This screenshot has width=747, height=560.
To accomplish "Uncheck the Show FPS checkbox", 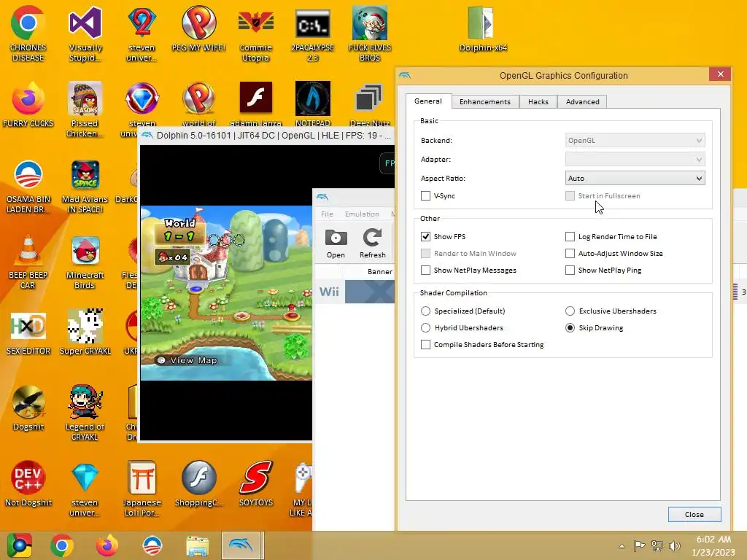I will (x=425, y=237).
